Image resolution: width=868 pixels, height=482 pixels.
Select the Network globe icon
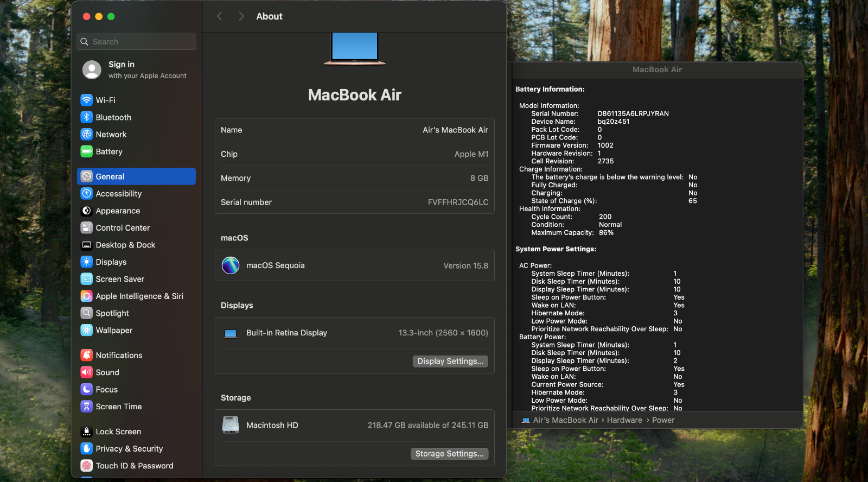87,134
